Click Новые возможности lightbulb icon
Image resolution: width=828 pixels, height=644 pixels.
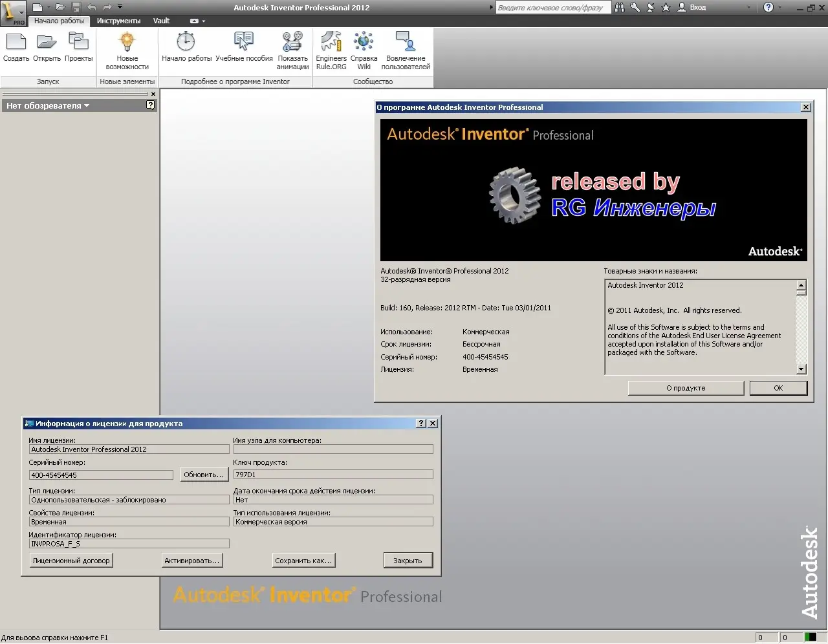pyautogui.click(x=127, y=42)
